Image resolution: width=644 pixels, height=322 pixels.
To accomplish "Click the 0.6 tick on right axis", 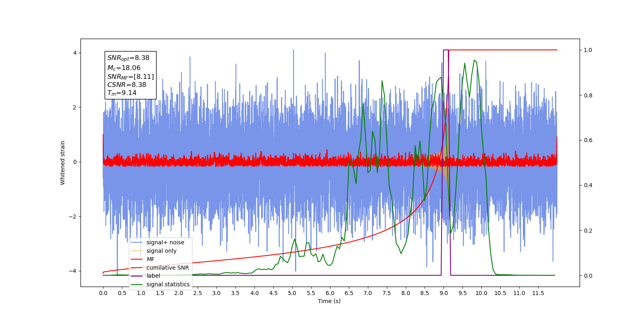I will point(588,140).
